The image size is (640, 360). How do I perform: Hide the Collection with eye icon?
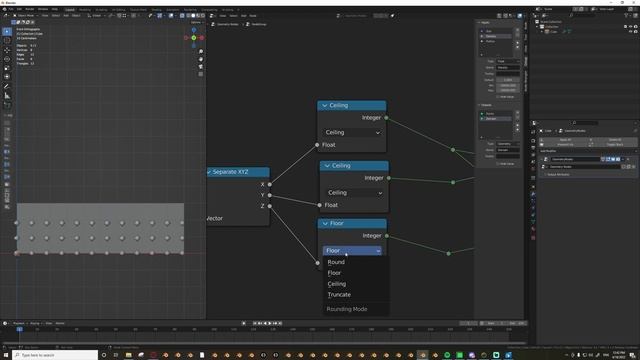[631, 27]
